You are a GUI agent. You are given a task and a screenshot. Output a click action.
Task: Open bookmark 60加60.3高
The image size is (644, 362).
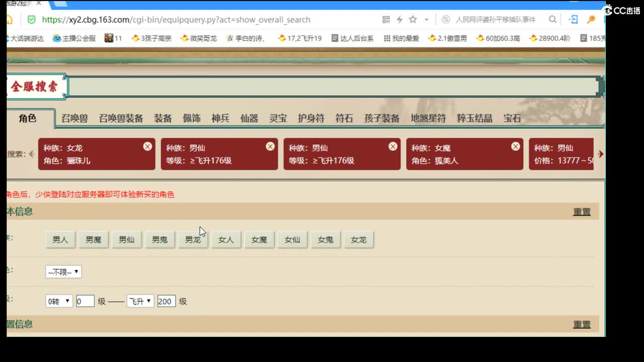point(498,38)
